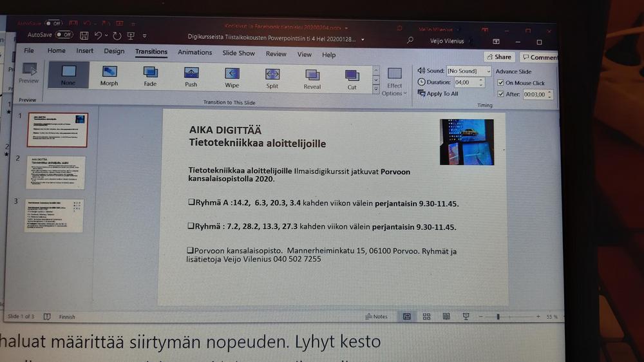Screen dimensions: 644x362
Task: Select the Split transition
Action: click(x=272, y=77)
